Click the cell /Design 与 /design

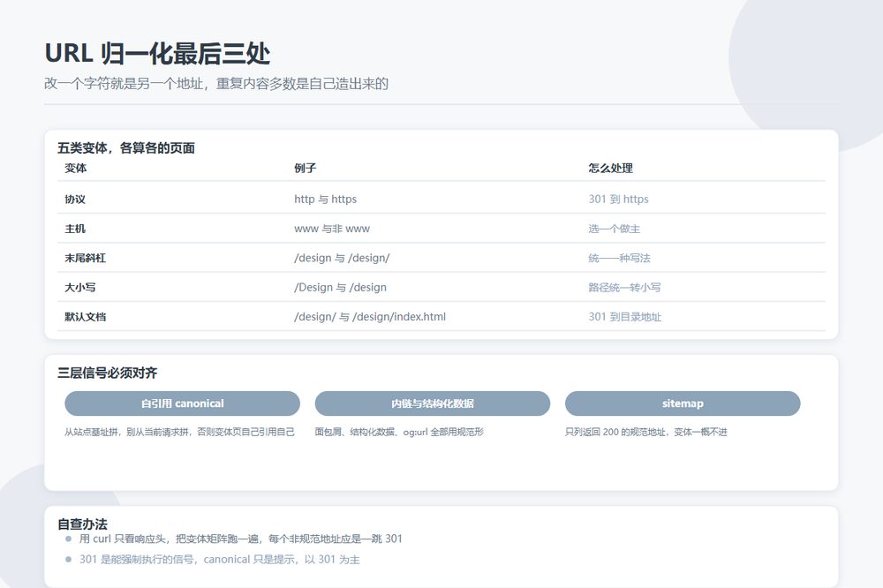pyautogui.click(x=340, y=287)
